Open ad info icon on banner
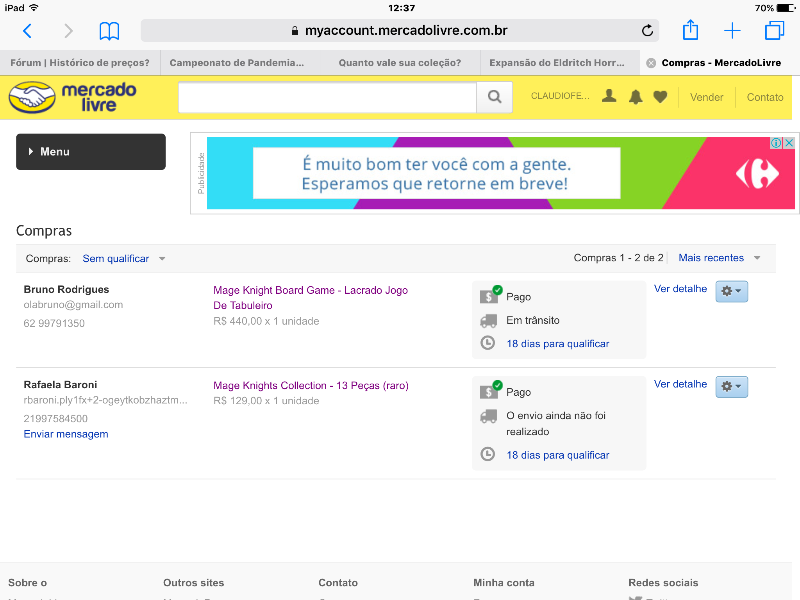This screenshot has height=600, width=800. click(x=776, y=143)
